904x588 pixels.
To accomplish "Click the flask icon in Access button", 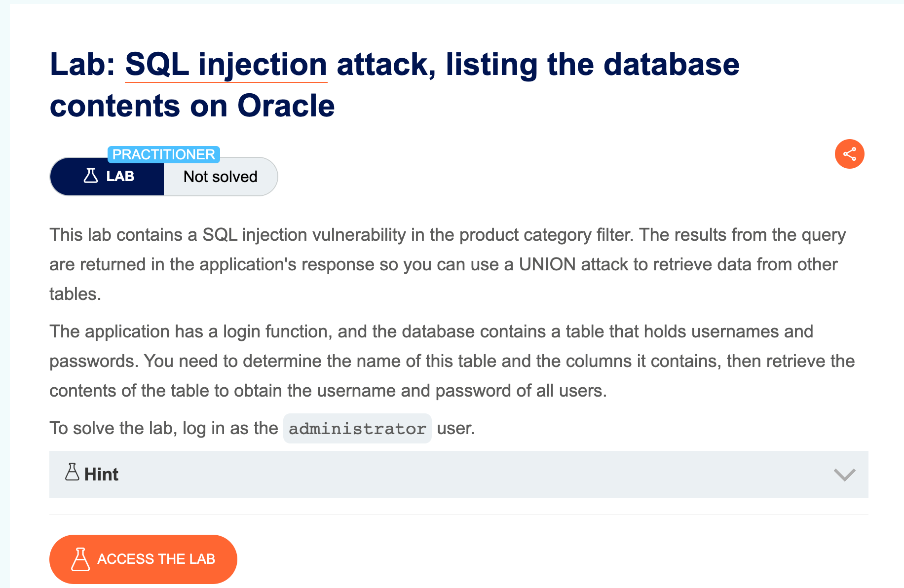I will pyautogui.click(x=80, y=559).
